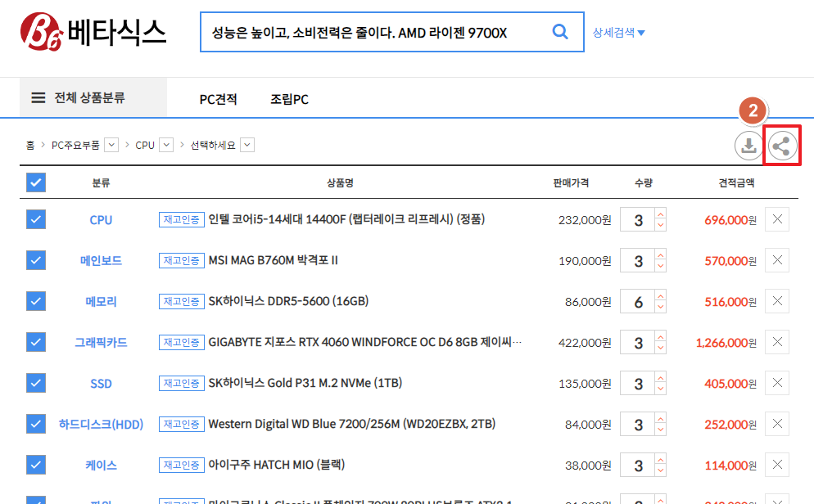814x504 pixels.
Task: Uncheck the SSD row checkbox
Action: [x=36, y=383]
